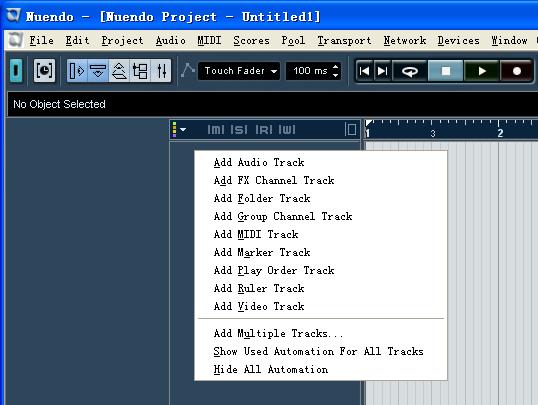Image resolution: width=538 pixels, height=405 pixels.
Task: Click bar 2 on the ruler
Action: [500, 133]
